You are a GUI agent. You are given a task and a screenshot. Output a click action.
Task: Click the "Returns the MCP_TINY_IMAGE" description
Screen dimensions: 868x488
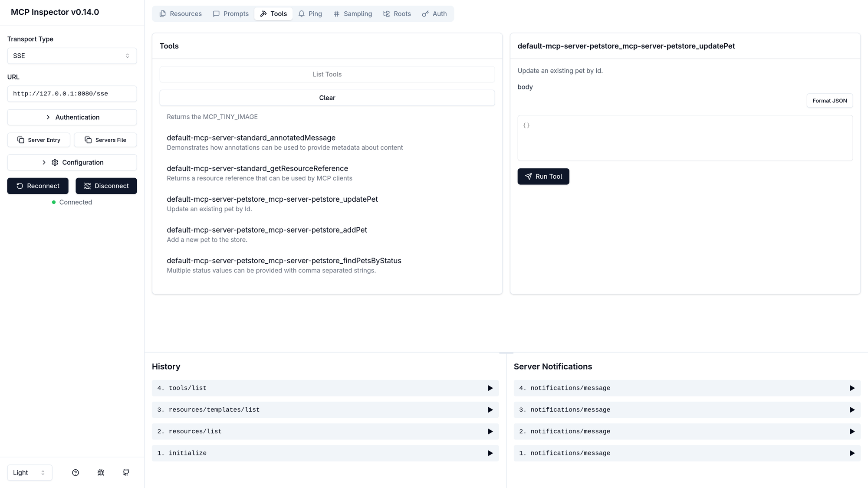tap(212, 117)
